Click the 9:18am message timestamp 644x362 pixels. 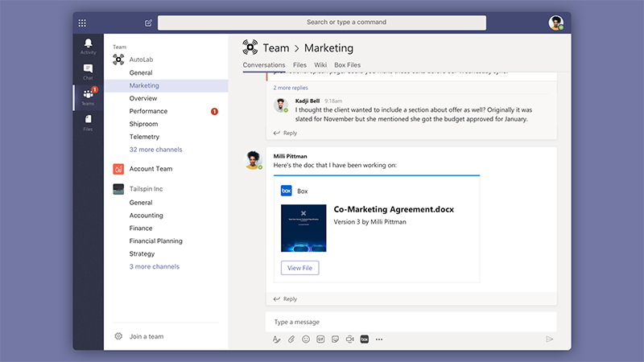333,101
